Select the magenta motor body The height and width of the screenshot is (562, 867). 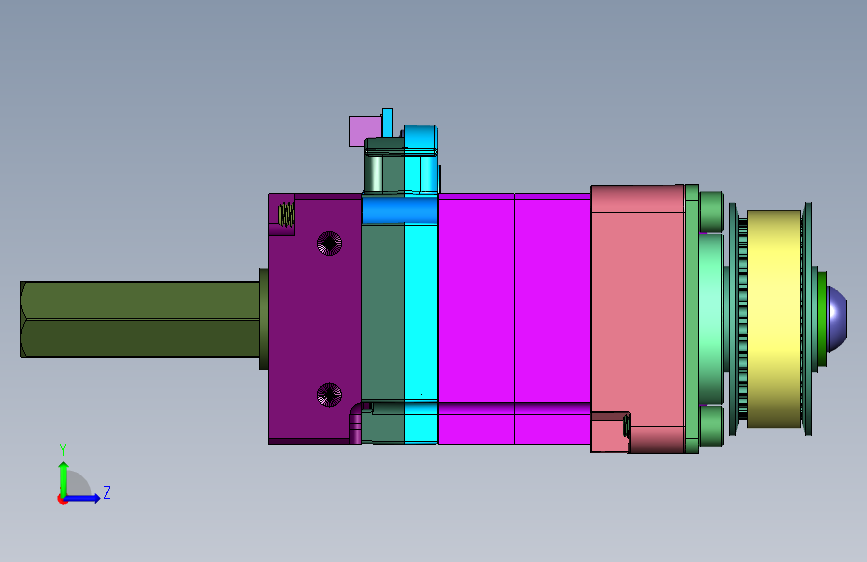click(x=514, y=319)
